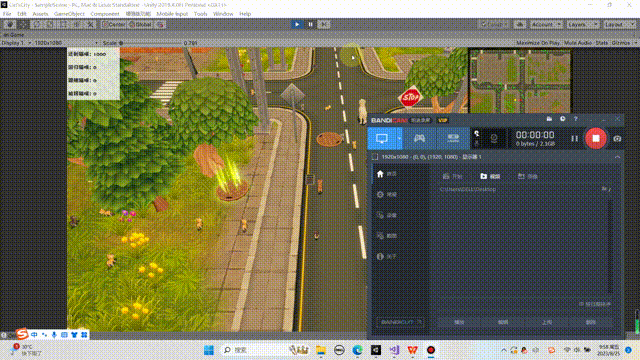Select the Game view tab

14,35
